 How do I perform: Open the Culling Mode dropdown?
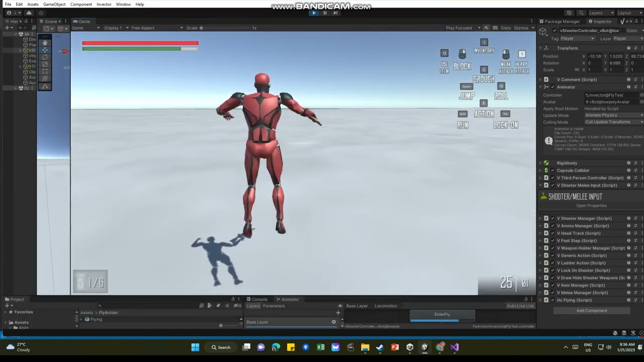point(614,122)
